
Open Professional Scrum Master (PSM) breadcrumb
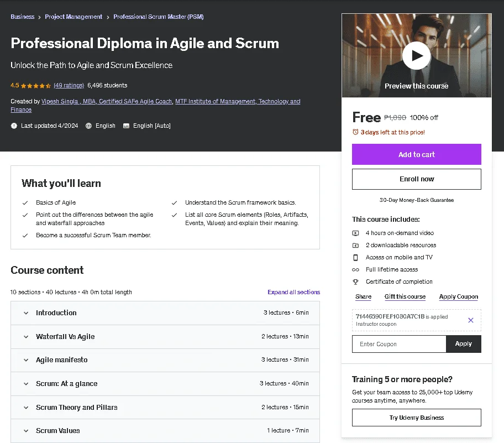(x=159, y=17)
